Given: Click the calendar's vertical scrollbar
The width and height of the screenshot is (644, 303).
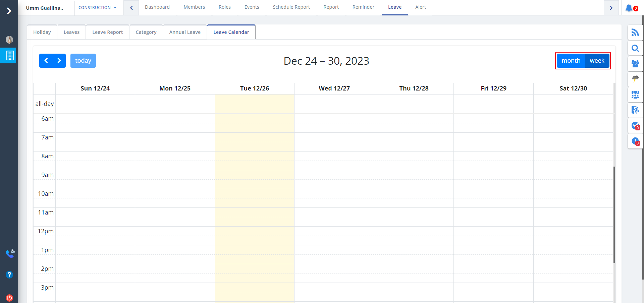Looking at the screenshot, I should [614, 215].
